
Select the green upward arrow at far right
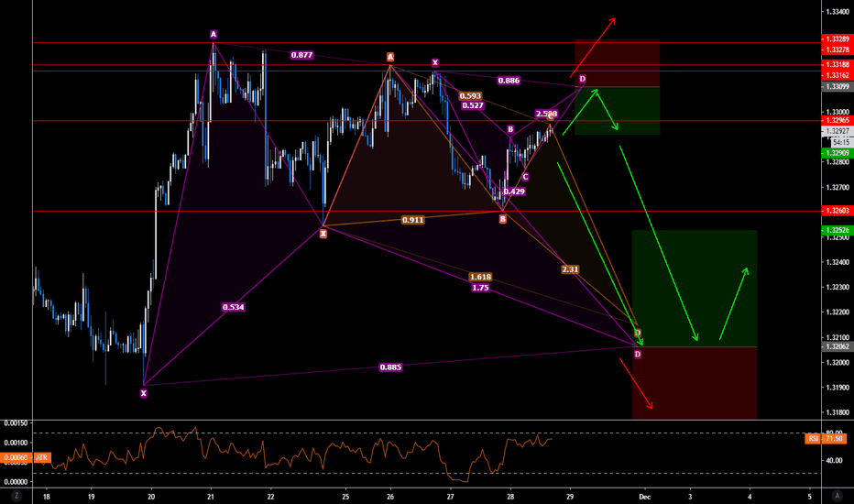coord(734,303)
